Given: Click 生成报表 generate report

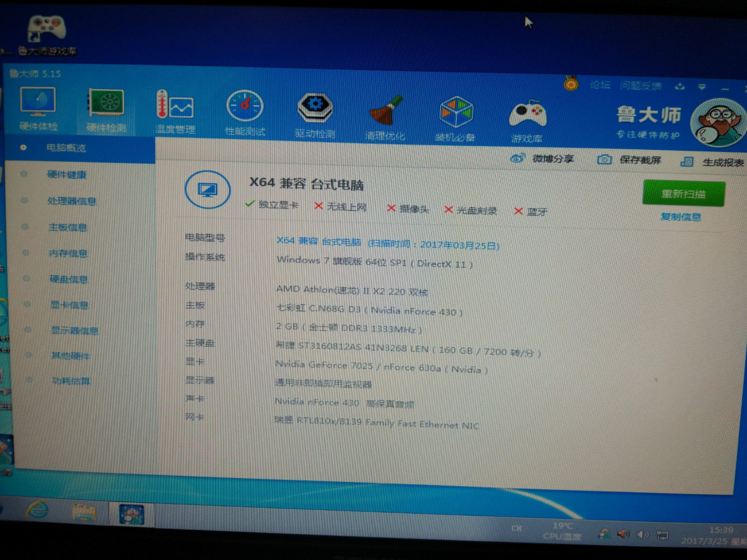Looking at the screenshot, I should click(x=712, y=162).
